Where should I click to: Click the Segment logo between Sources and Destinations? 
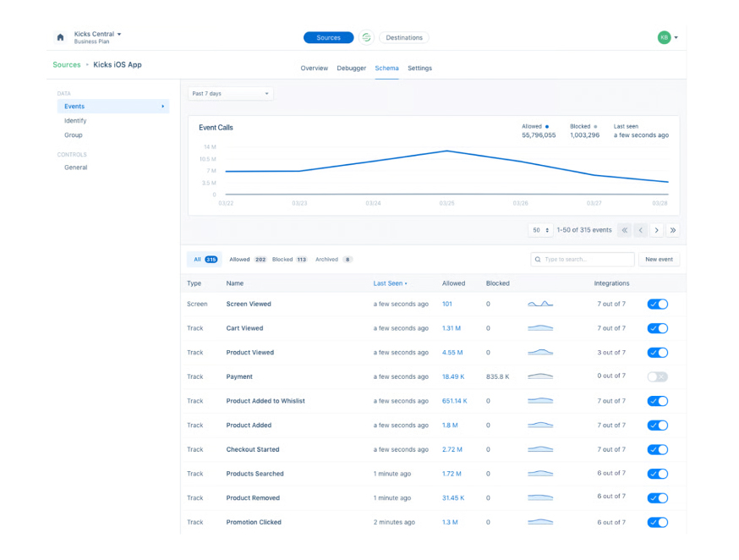[x=366, y=37]
